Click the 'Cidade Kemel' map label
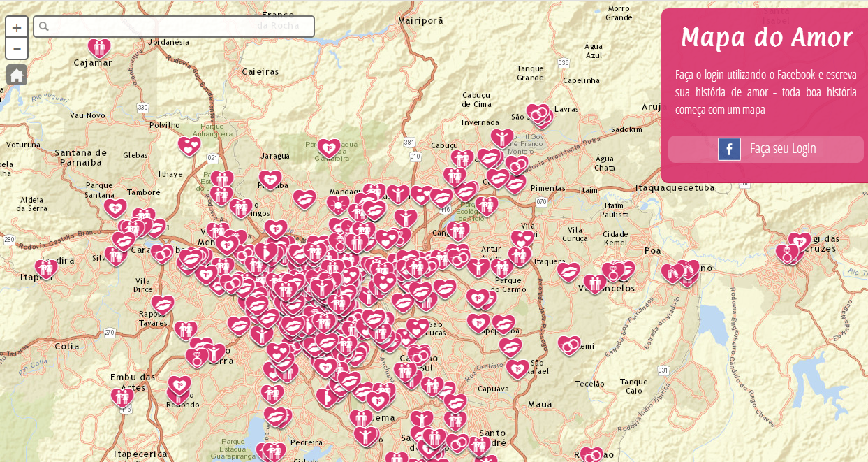 tap(615, 238)
